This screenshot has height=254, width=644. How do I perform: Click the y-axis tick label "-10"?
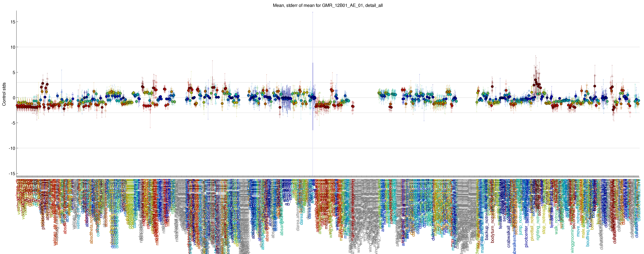[12, 148]
